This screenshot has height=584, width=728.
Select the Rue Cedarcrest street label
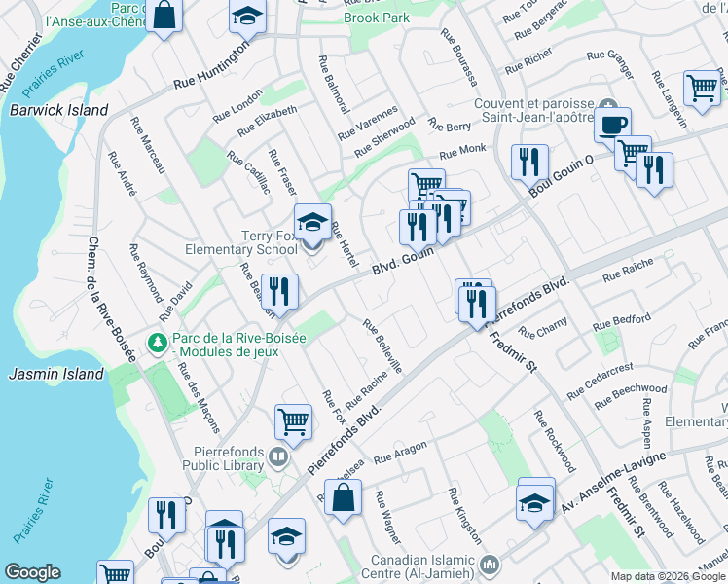tap(600, 382)
